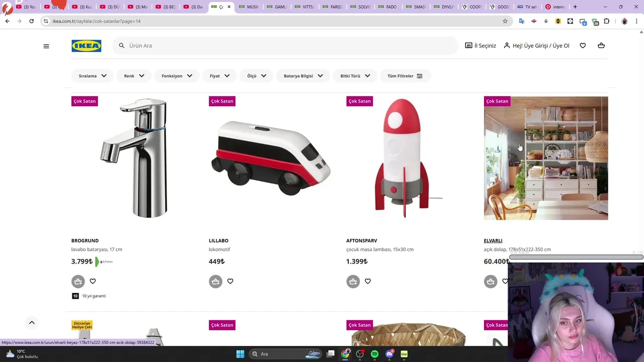Click Hej! Üye Girişi / Üye Ol
This screenshot has width=644, height=362.
536,46
